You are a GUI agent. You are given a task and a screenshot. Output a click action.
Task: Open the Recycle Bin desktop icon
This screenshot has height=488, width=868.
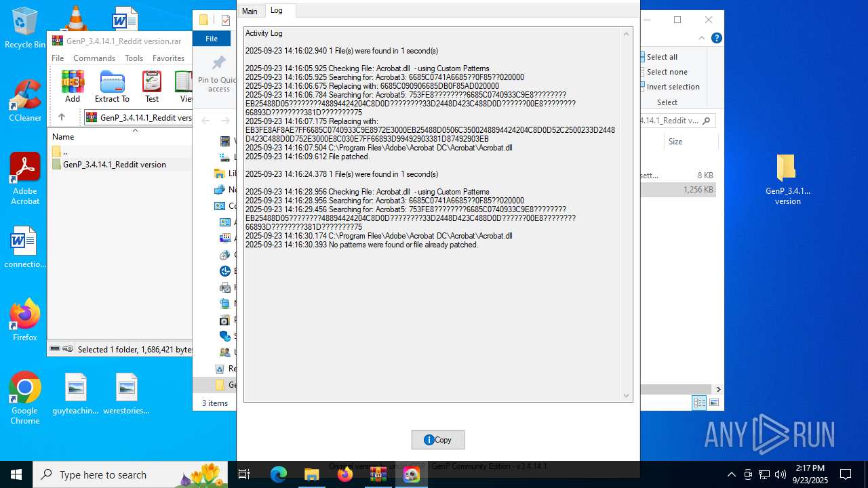[x=24, y=27]
